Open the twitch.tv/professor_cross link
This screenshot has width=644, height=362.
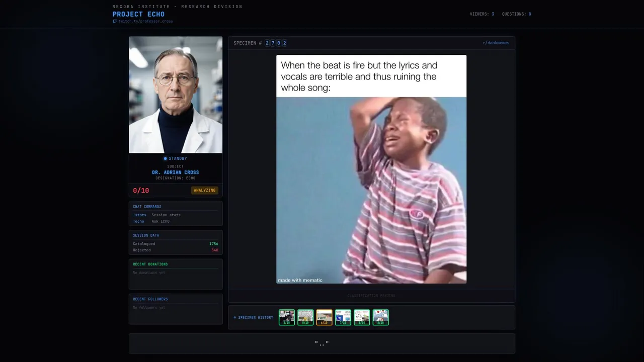145,22
